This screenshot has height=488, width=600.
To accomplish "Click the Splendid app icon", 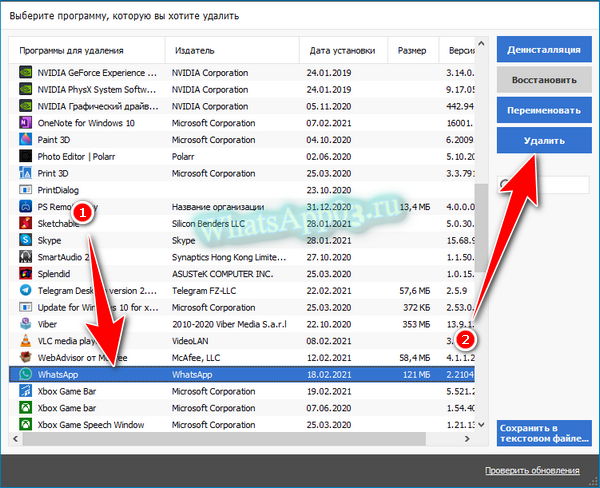I will (26, 274).
